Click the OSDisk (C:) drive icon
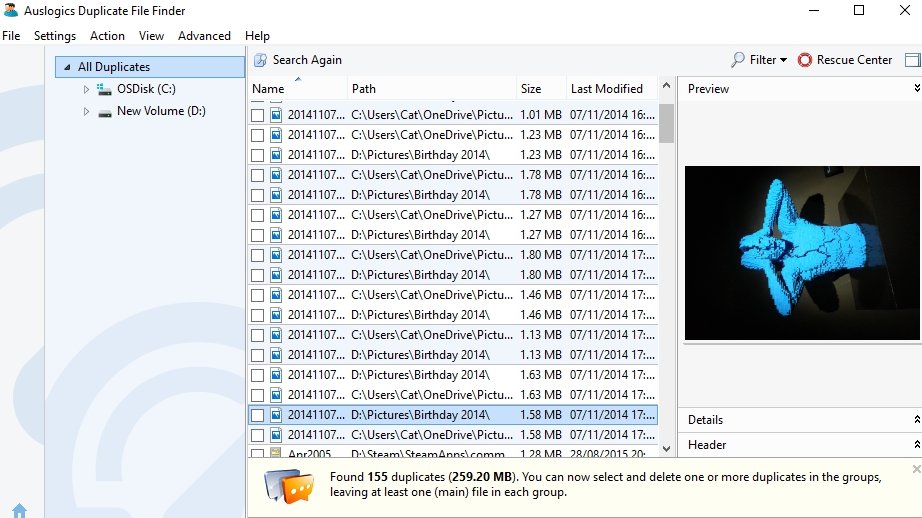This screenshot has width=922, height=518. 105,89
